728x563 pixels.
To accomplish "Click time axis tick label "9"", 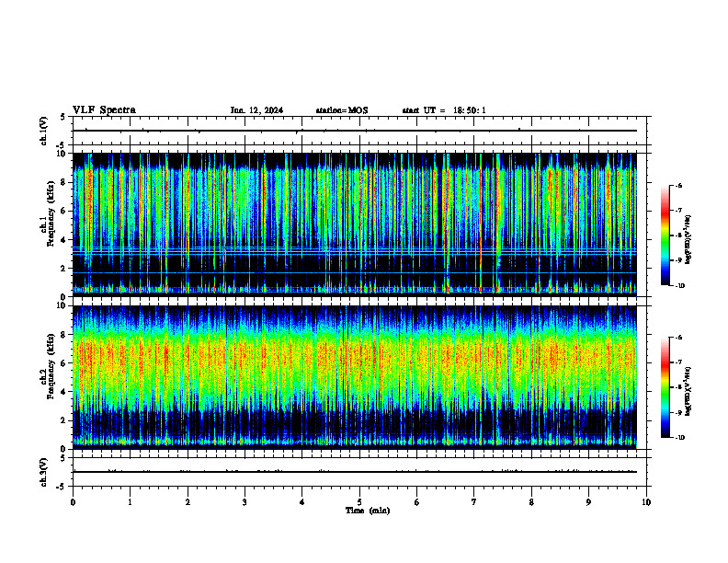I will 588,502.
